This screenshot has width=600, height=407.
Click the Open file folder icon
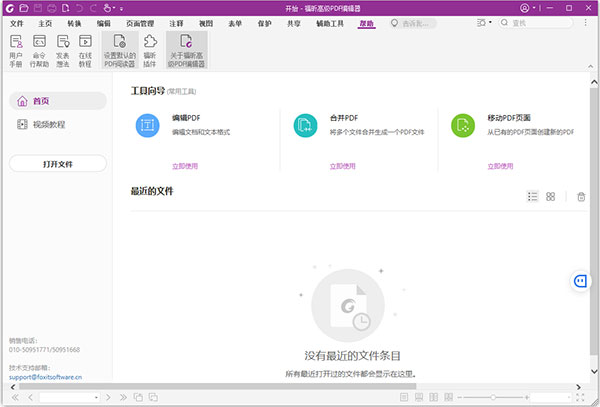(x=24, y=8)
